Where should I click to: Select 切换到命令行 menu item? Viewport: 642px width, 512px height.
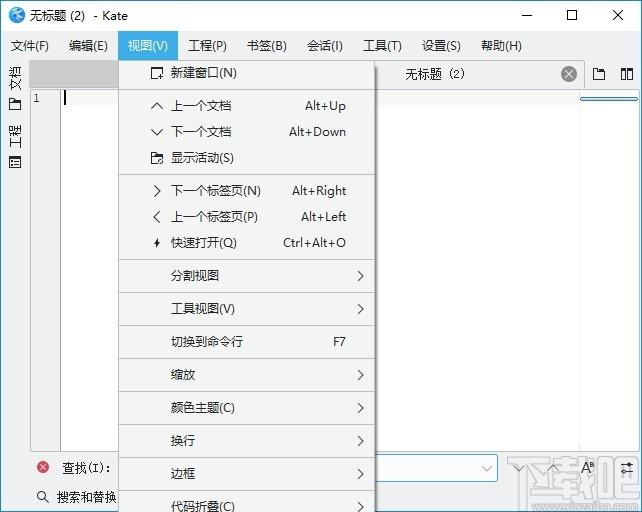246,342
